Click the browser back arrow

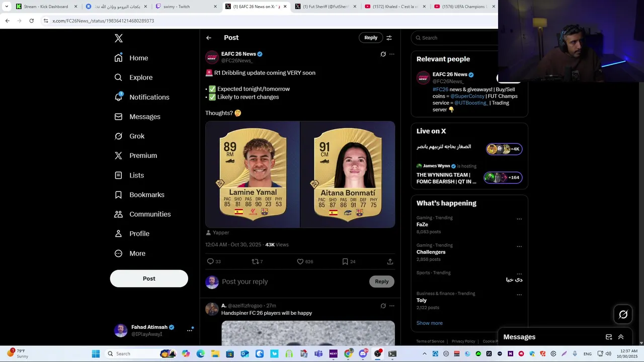pos(7,21)
